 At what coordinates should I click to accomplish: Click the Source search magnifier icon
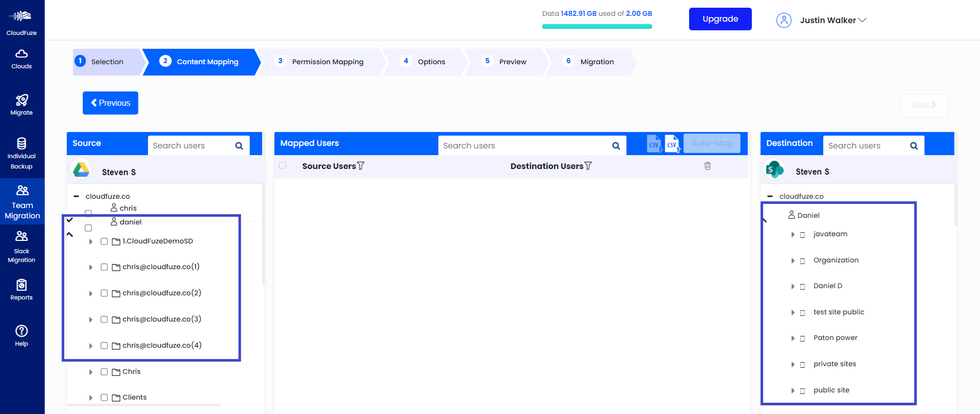[239, 146]
